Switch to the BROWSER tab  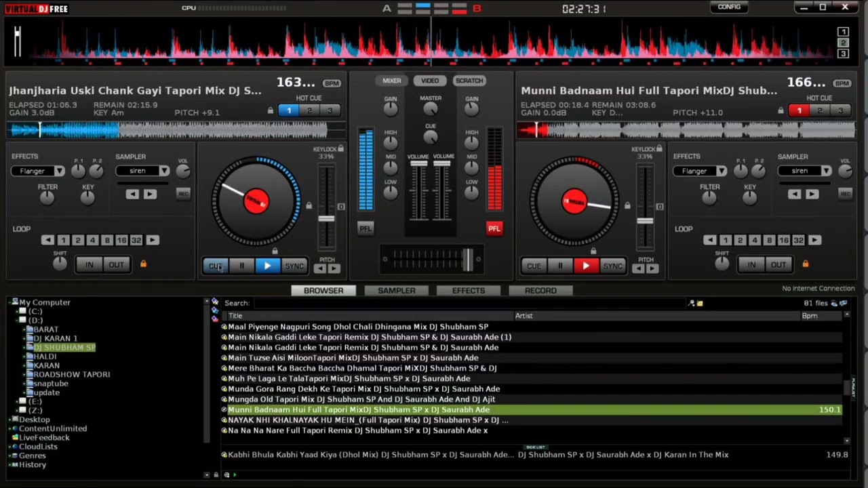323,291
